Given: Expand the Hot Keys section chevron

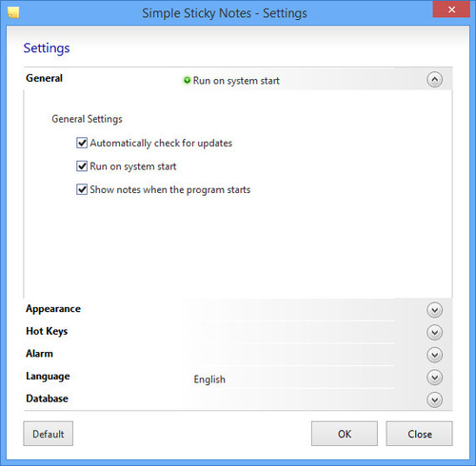Looking at the screenshot, I should [434, 333].
